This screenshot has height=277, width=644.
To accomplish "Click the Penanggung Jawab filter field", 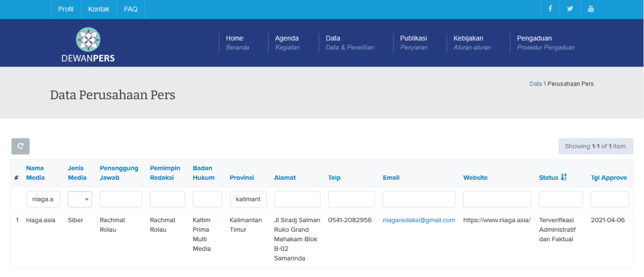I will click(121, 199).
